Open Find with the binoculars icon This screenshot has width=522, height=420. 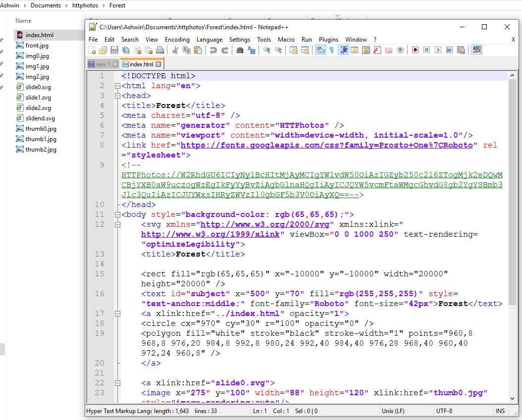[240, 50]
